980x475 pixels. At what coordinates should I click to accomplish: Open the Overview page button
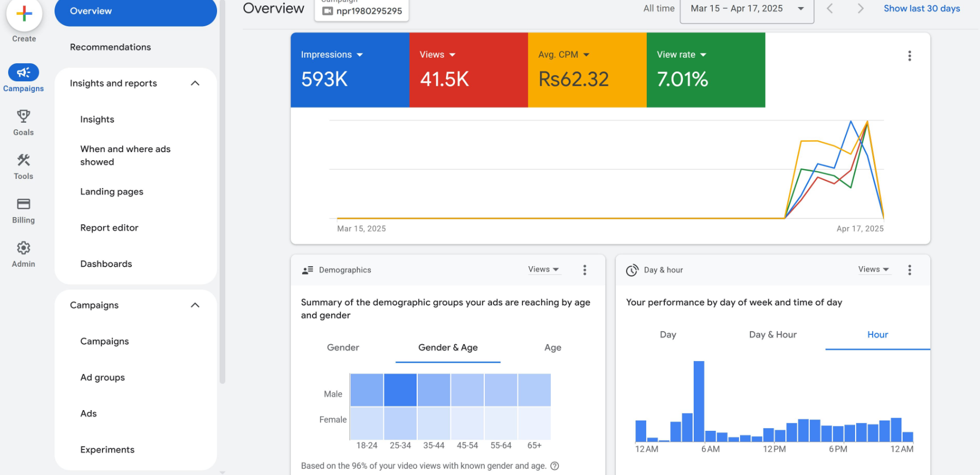(136, 11)
